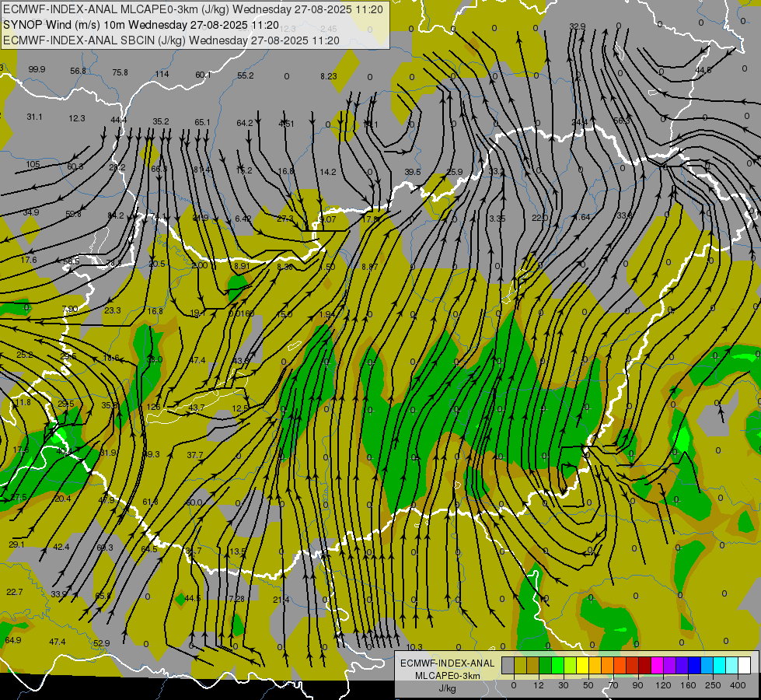Click the sky-blue legend swatch before 250
Viewport: 761px width, 700px height.
click(x=707, y=665)
